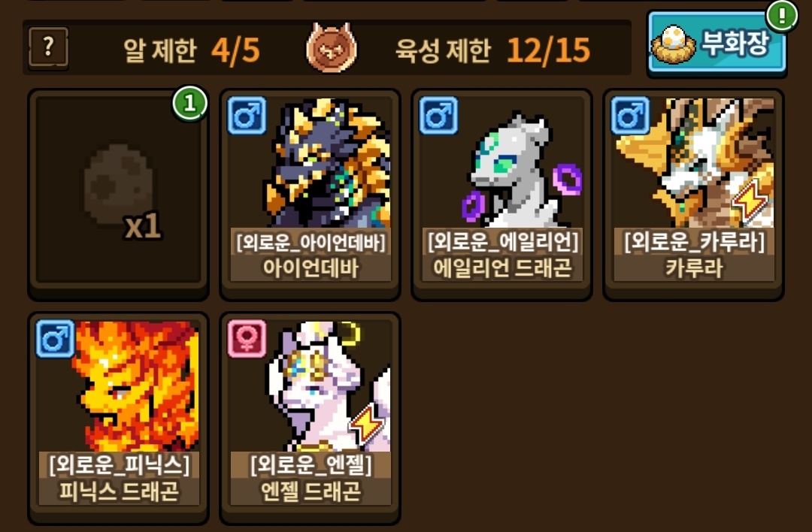Click the question mark help icon
812x532 pixels.
click(48, 48)
